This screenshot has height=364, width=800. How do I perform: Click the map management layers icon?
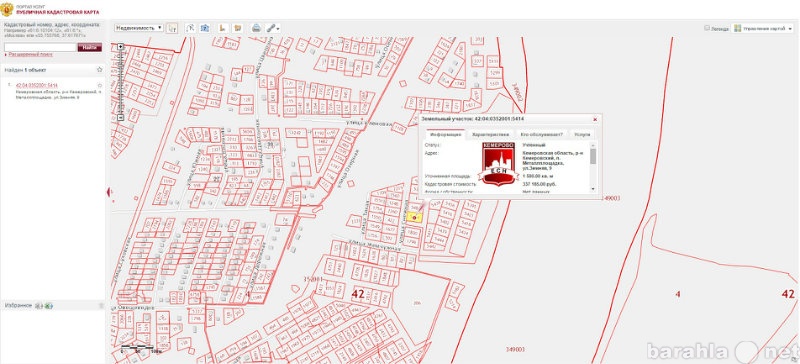coord(737,29)
